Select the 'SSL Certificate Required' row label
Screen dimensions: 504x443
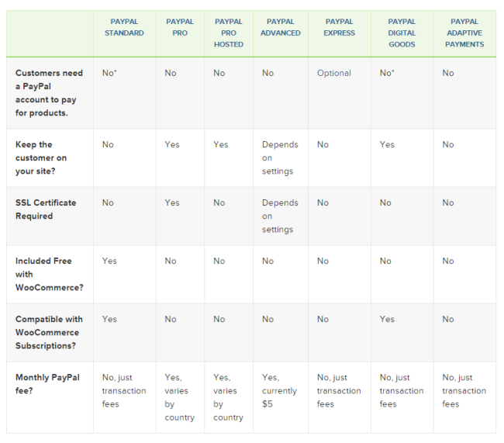46,209
